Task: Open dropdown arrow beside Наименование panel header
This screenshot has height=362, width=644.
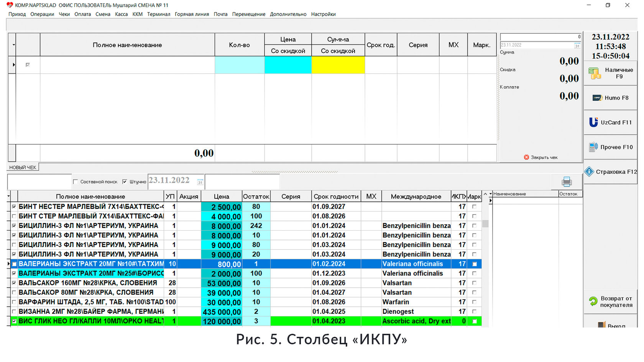Action: (x=490, y=194)
